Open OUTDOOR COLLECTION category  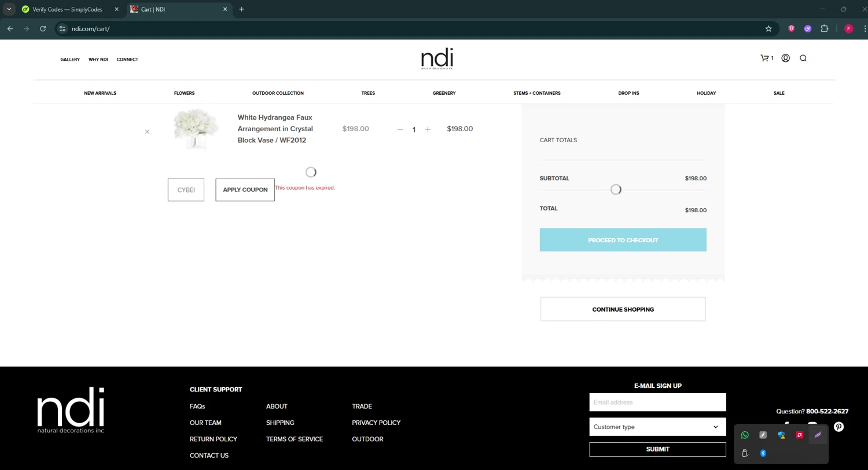pyautogui.click(x=278, y=93)
